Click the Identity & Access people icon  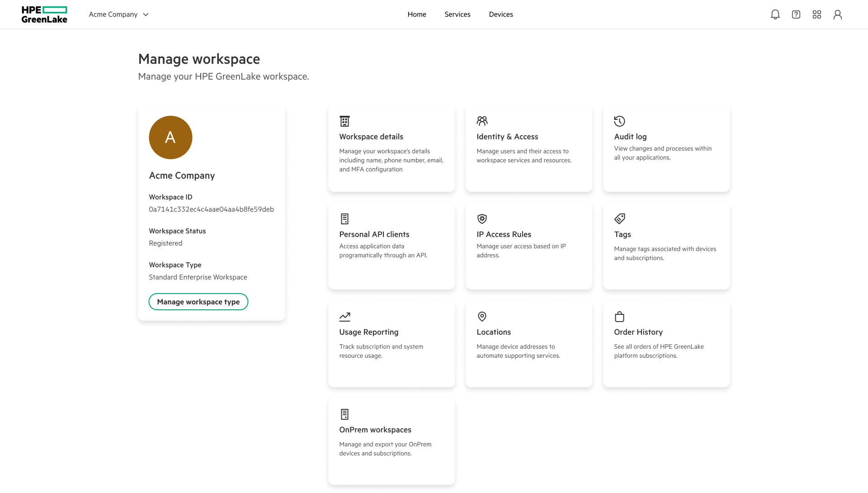coord(482,121)
